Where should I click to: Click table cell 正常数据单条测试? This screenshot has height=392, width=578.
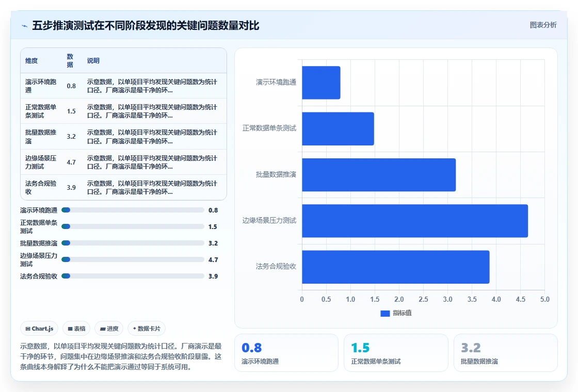click(x=41, y=111)
